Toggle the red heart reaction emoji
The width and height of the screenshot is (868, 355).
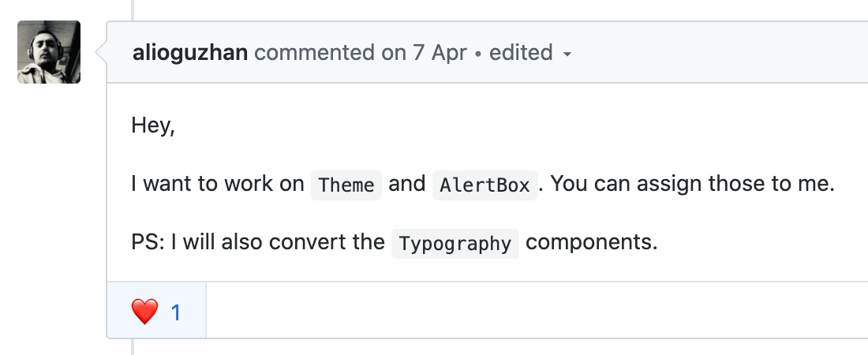(145, 312)
